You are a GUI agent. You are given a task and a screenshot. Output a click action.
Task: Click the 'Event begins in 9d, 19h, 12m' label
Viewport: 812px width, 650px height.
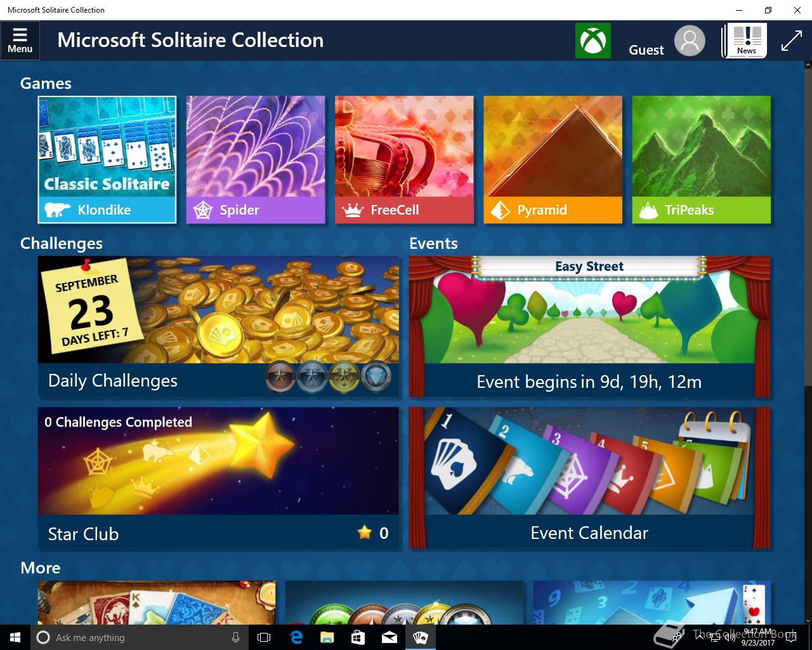[589, 381]
